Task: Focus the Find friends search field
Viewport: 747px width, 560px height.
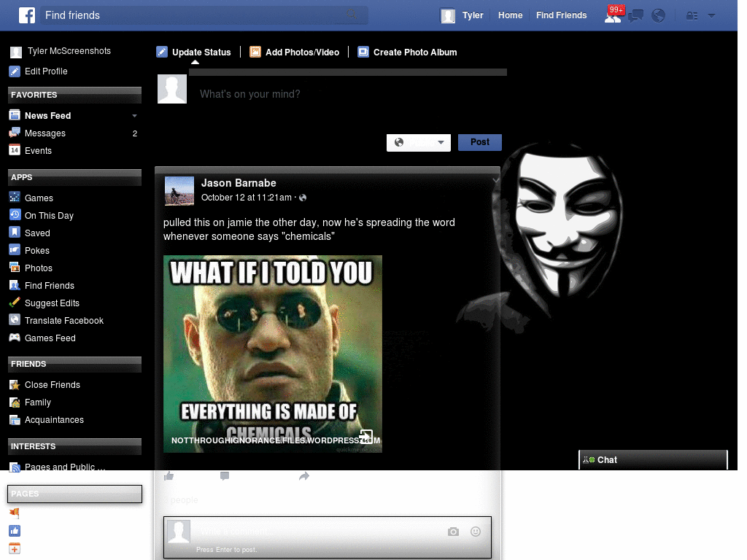Action: [x=204, y=15]
